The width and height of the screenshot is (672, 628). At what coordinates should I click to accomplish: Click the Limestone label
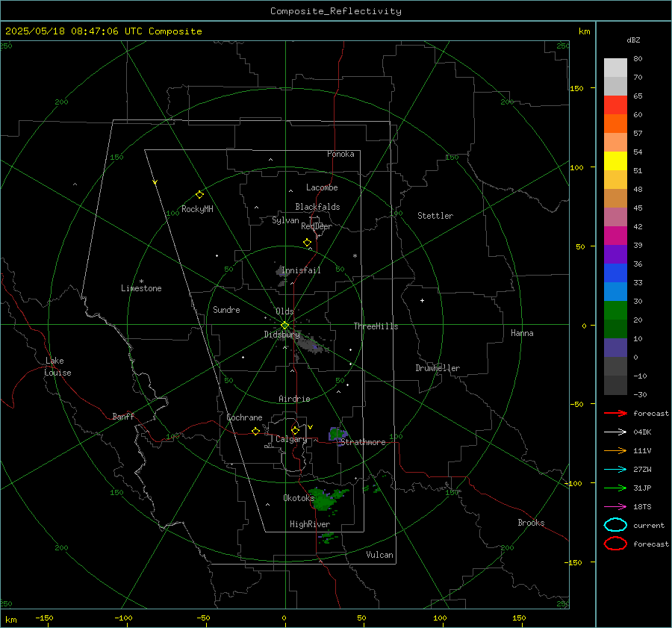pyautogui.click(x=141, y=288)
